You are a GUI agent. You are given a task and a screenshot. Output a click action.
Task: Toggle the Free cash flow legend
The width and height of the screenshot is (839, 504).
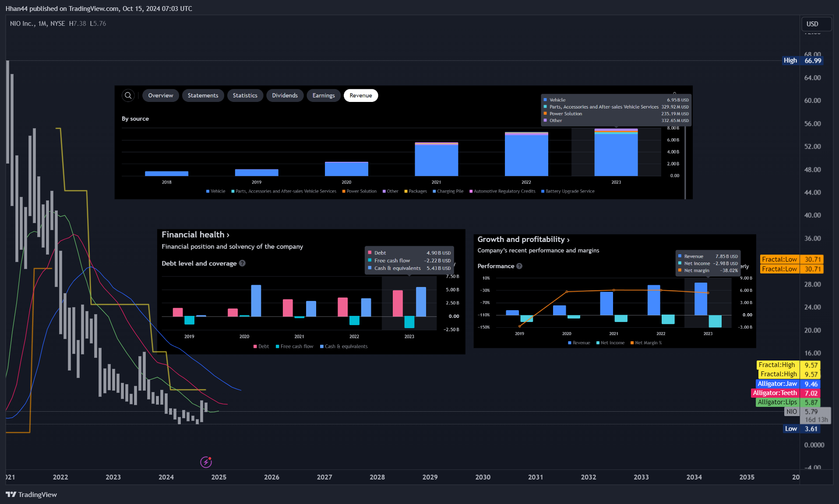pos(294,346)
